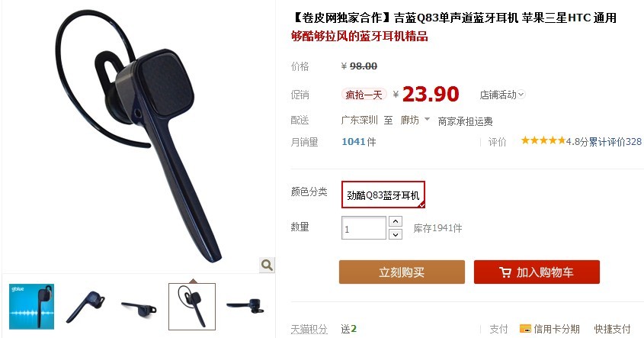The height and width of the screenshot is (338, 644).
Task: Expand the 店铺活动 dropdown
Action: point(502,95)
